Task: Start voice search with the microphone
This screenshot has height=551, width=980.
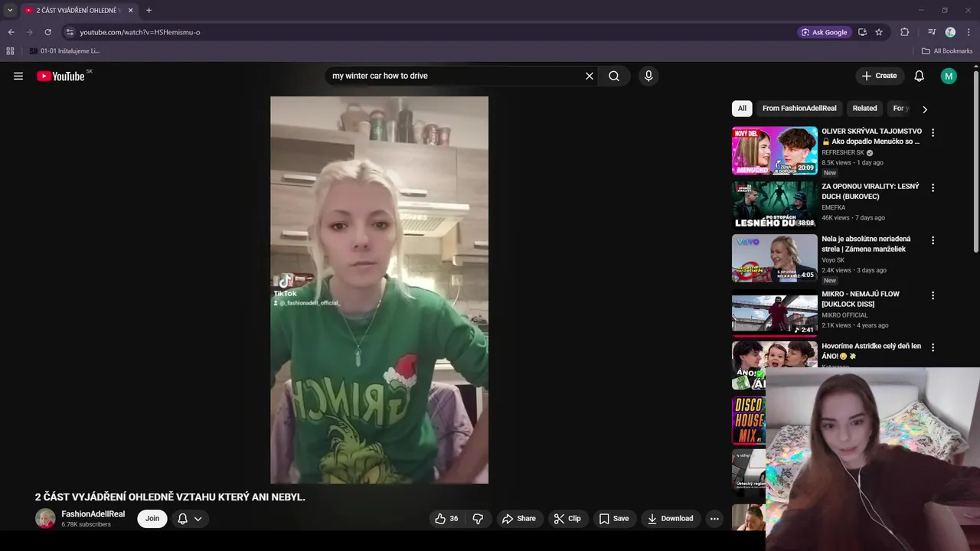Action: [648, 76]
